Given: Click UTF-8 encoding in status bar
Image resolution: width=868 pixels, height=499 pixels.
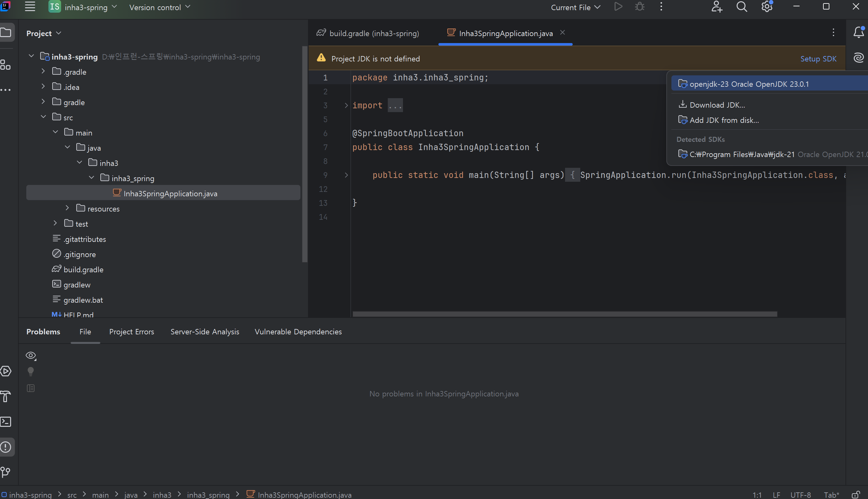Looking at the screenshot, I should point(801,495).
